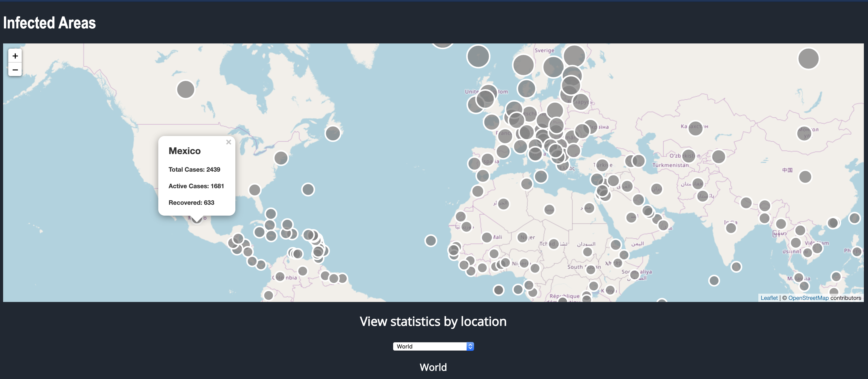
Task: Click the Mexico popup heading text
Action: (x=184, y=151)
